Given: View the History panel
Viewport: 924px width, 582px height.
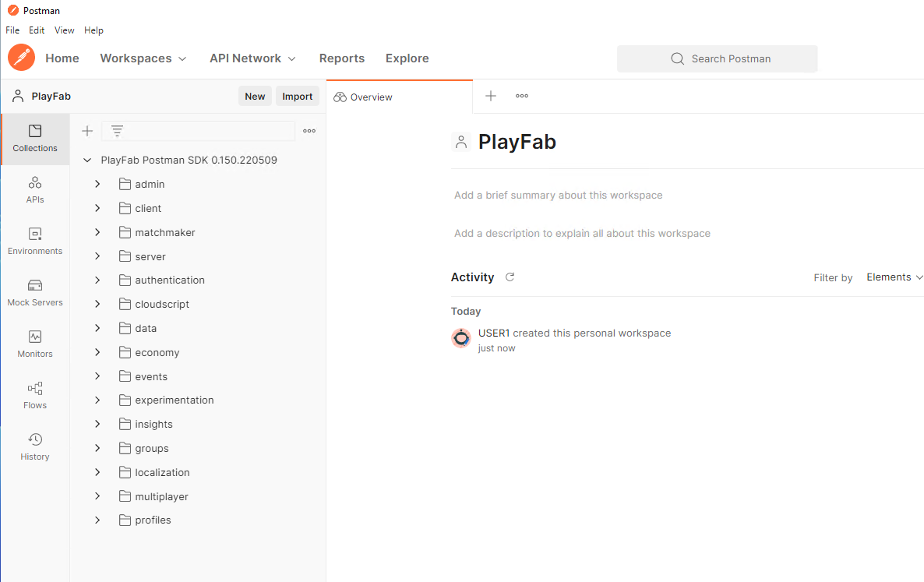Looking at the screenshot, I should (34, 446).
